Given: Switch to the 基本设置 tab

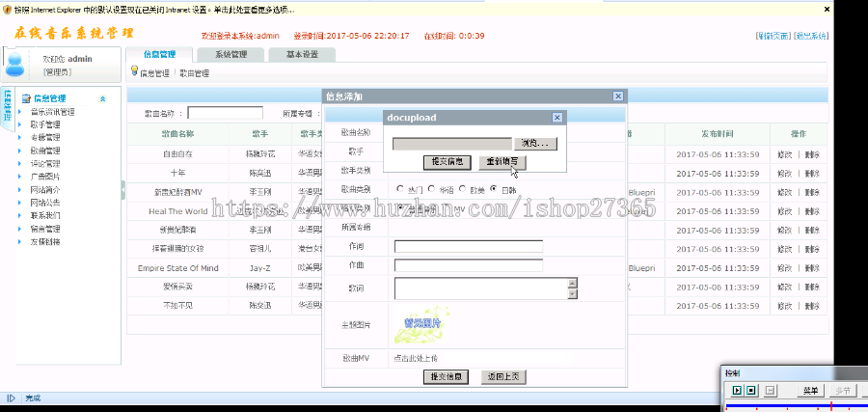Looking at the screenshot, I should click(x=302, y=54).
